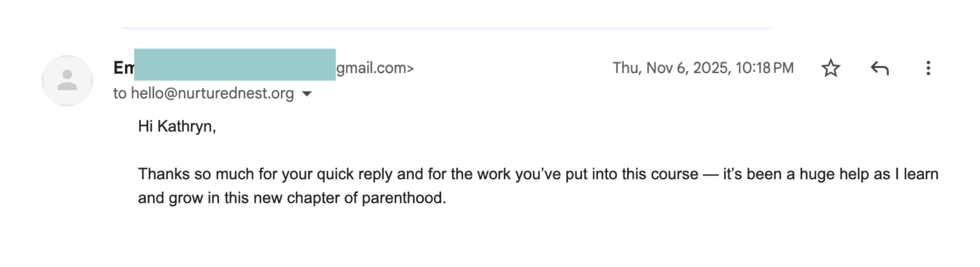Click the phrase "quick reply" in the body
The height and width of the screenshot is (267, 980).
click(354, 174)
